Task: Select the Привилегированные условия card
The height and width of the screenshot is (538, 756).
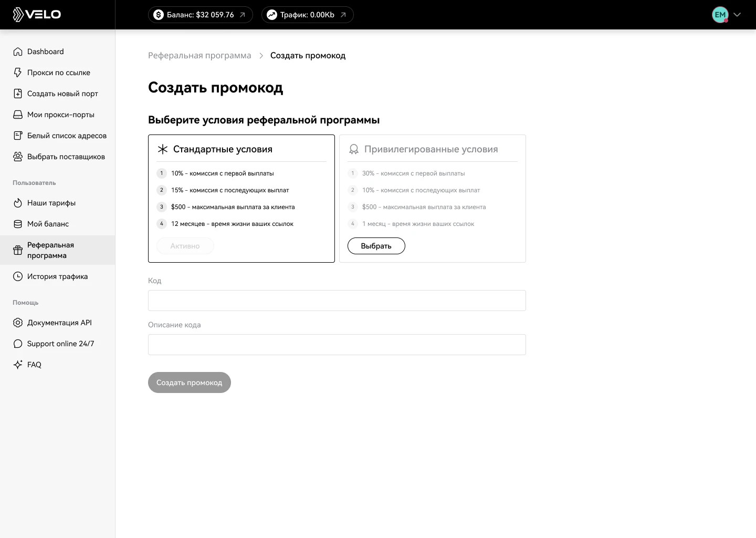Action: pos(433,199)
